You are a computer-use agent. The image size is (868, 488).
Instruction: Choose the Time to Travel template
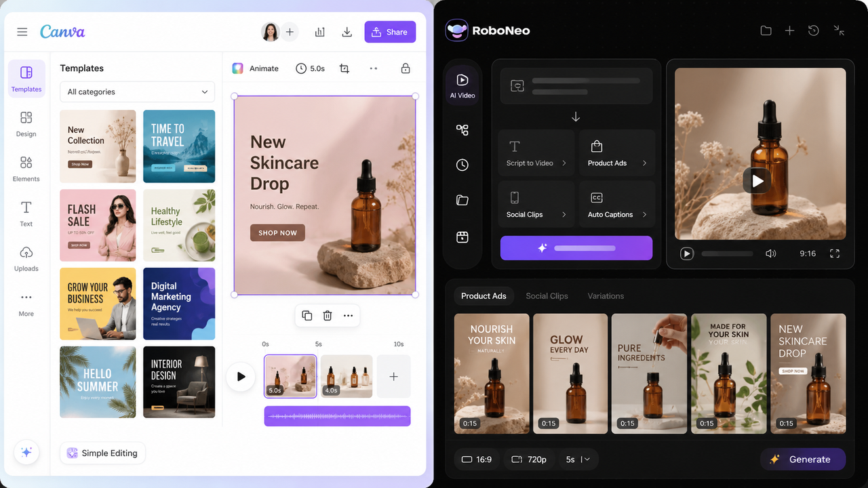pos(179,146)
